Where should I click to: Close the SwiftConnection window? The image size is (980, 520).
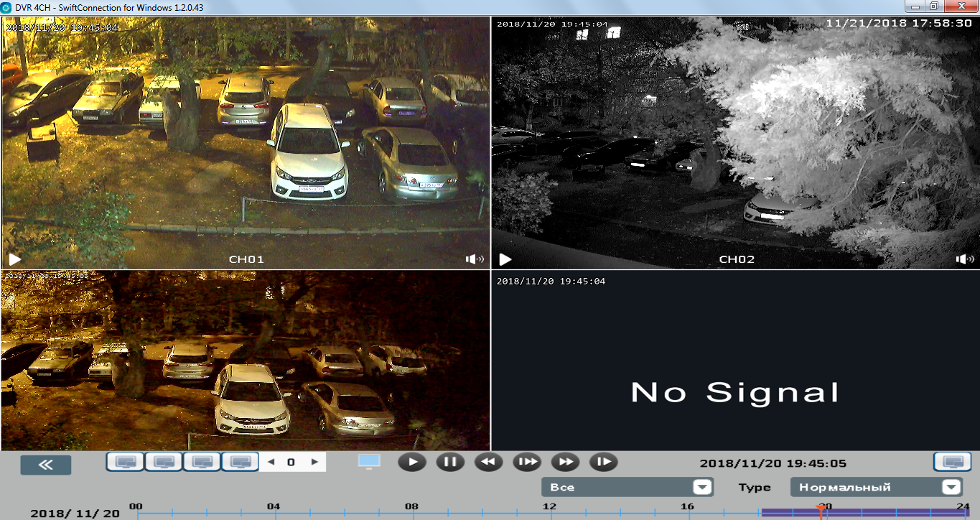coord(960,6)
